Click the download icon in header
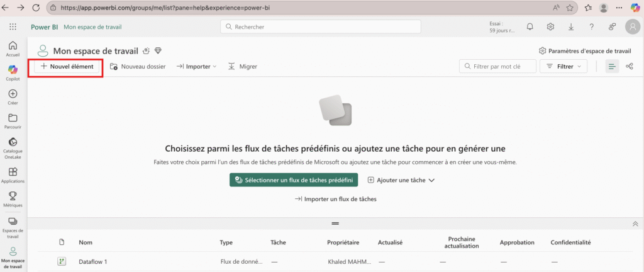Image resolution: width=644 pixels, height=272 pixels. pos(571,26)
